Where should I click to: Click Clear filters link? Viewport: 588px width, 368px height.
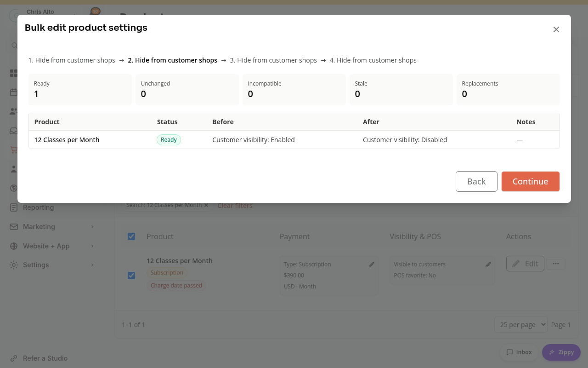(x=235, y=206)
